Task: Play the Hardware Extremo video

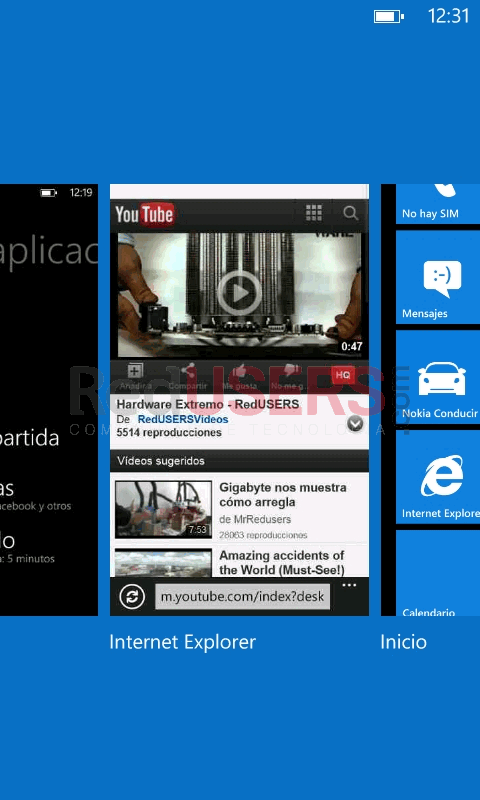Action: click(240, 293)
